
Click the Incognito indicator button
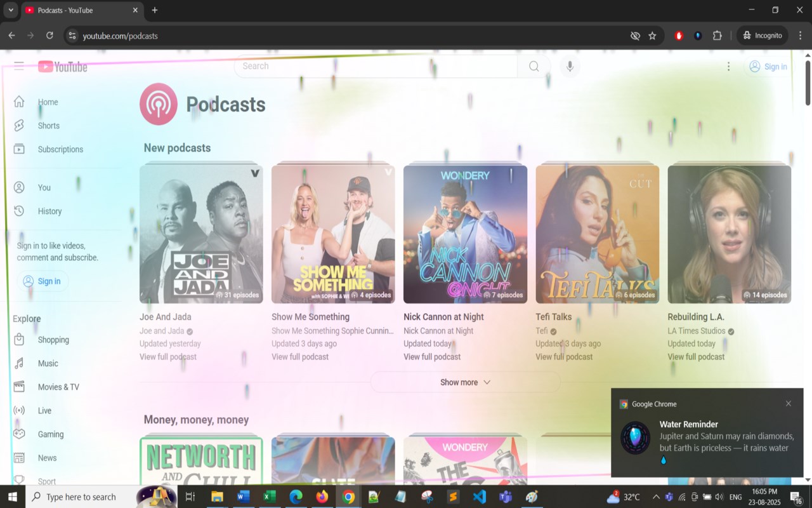click(763, 36)
